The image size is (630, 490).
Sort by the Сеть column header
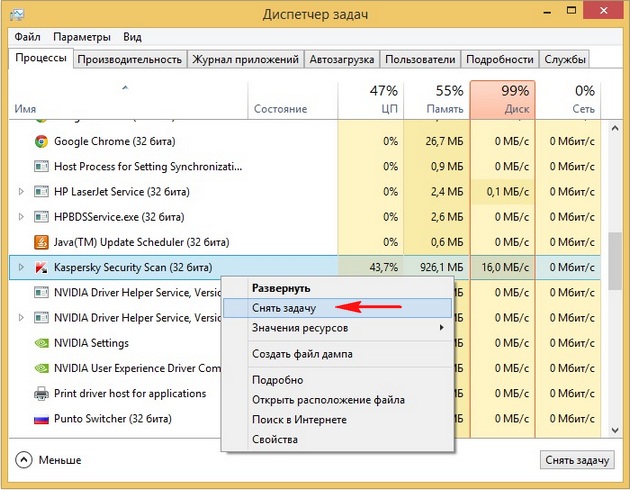[568, 100]
